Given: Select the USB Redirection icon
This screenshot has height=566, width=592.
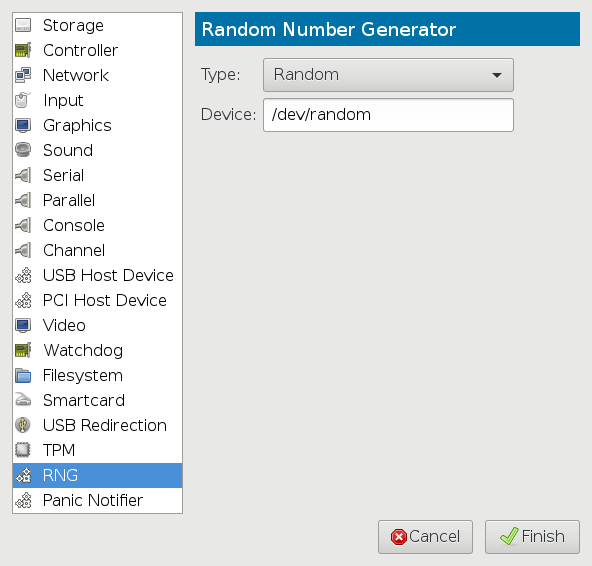Looking at the screenshot, I should click(23, 425).
